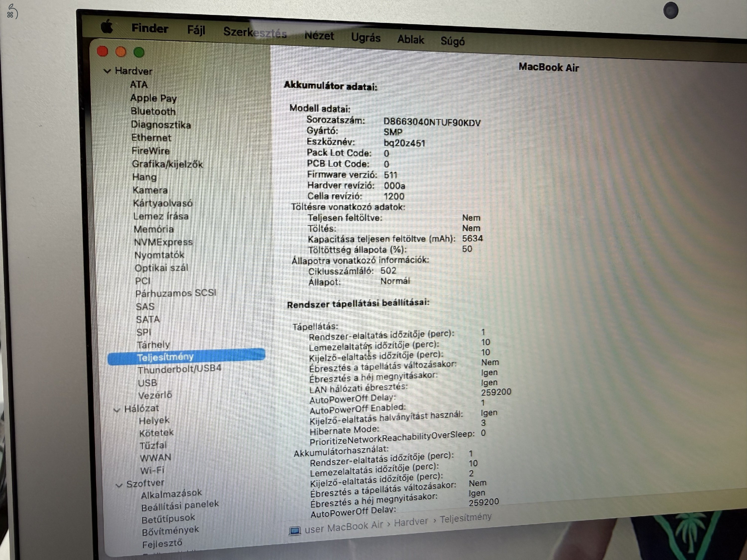Open the Szerkesztés menu
747x560 pixels.
pyautogui.click(x=255, y=33)
